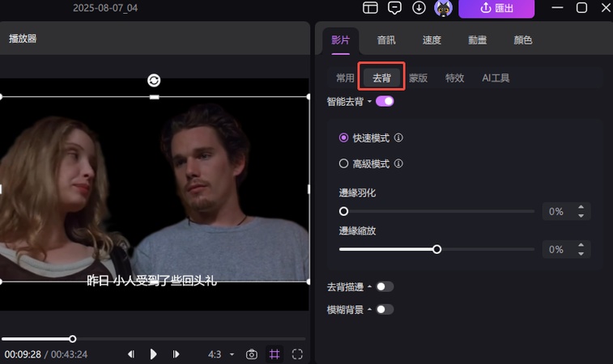Step back to the previous frame
The height and width of the screenshot is (364, 613).
131,354
